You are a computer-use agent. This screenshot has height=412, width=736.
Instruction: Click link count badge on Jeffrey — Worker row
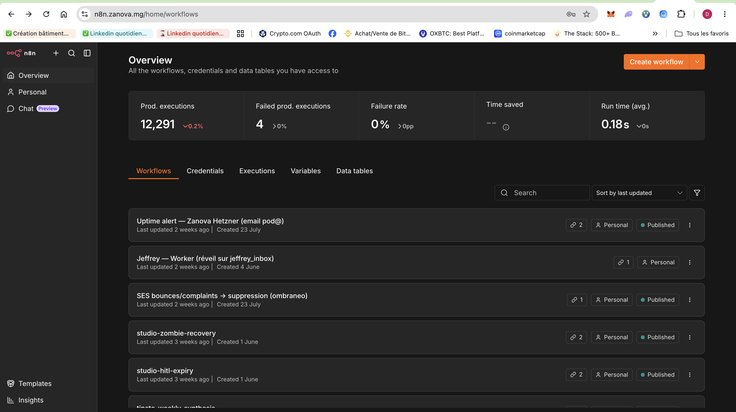click(x=623, y=262)
